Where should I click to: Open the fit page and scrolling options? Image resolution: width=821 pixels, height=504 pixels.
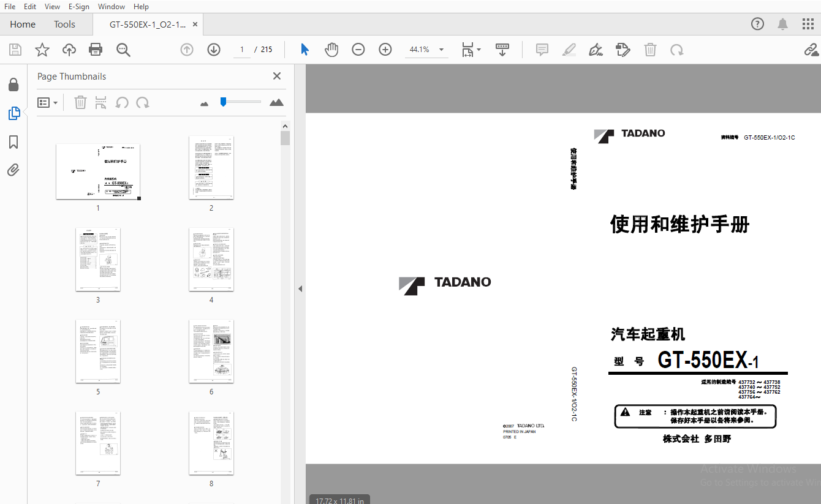point(471,50)
